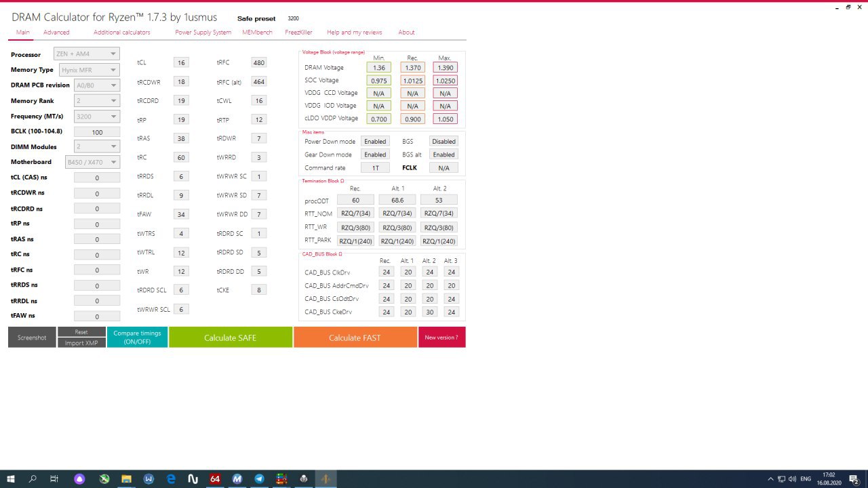The width and height of the screenshot is (868, 488).
Task: Show hidden system tray icons
Action: pos(770,479)
